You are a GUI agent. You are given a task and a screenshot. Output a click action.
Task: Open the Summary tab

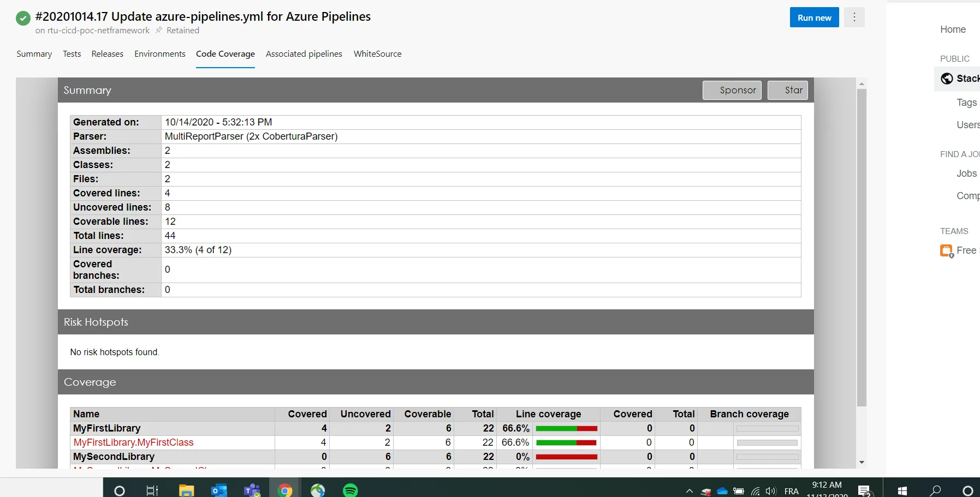tap(34, 54)
